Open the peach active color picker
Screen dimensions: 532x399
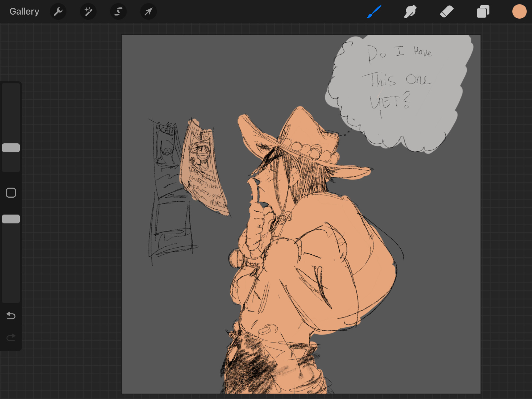tap(519, 11)
